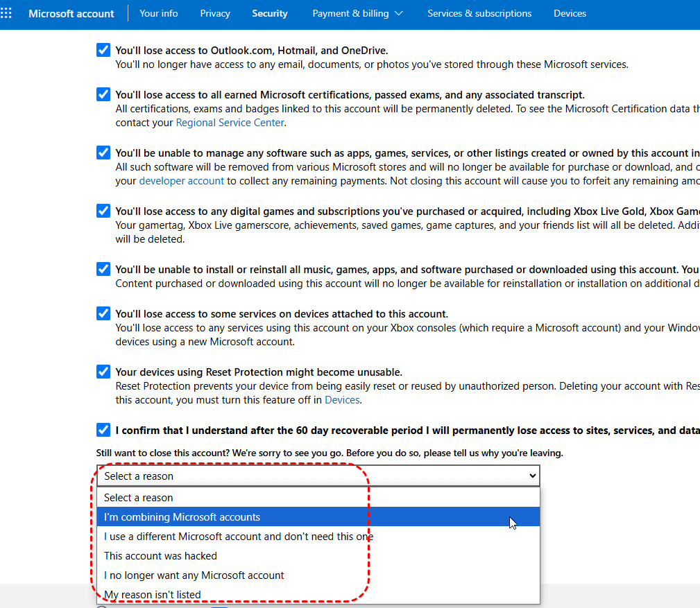Pick 'I no longer want any Microsoft account'
Image resolution: width=700 pixels, height=608 pixels.
coord(318,575)
